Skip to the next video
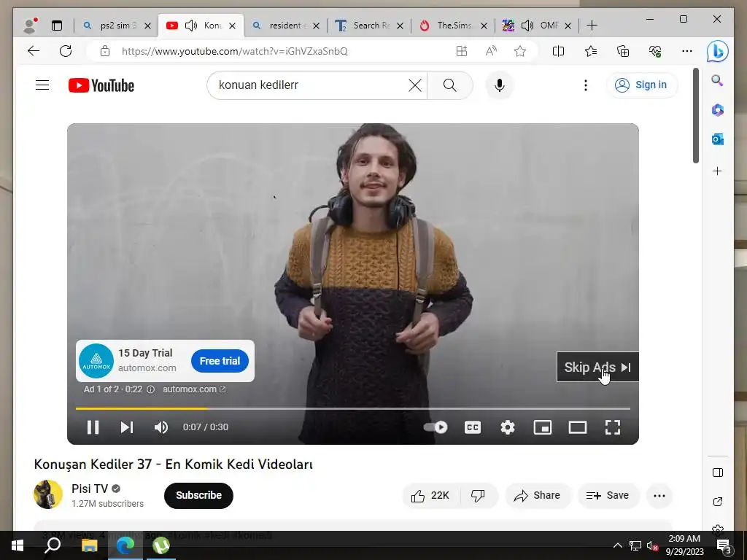Viewport: 747px width, 560px height. pos(127,427)
